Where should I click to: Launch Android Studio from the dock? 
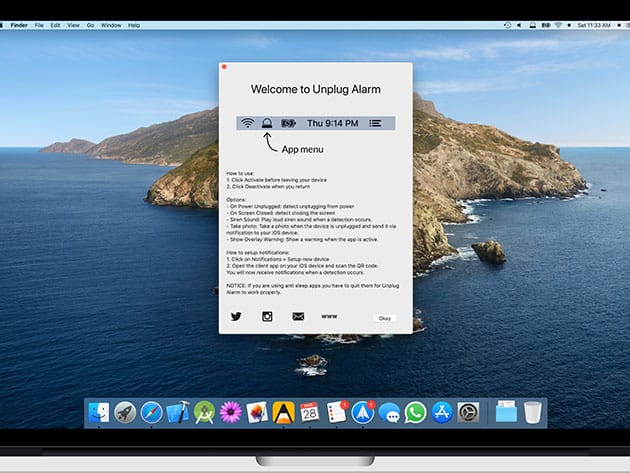205,412
